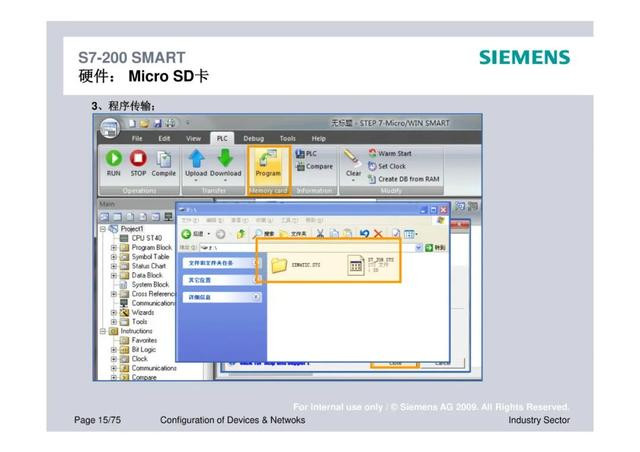The image size is (640, 452).
Task: Collapse the Instructions tree node
Action: click(x=103, y=331)
